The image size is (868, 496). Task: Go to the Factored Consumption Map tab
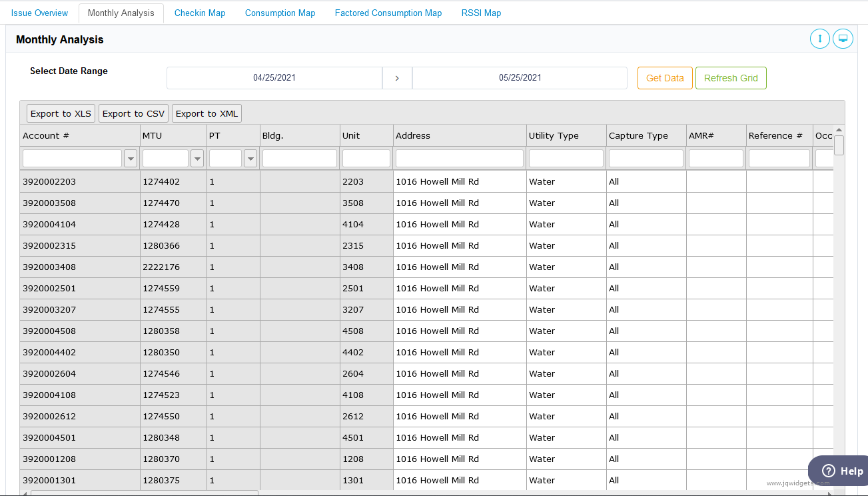click(x=388, y=13)
